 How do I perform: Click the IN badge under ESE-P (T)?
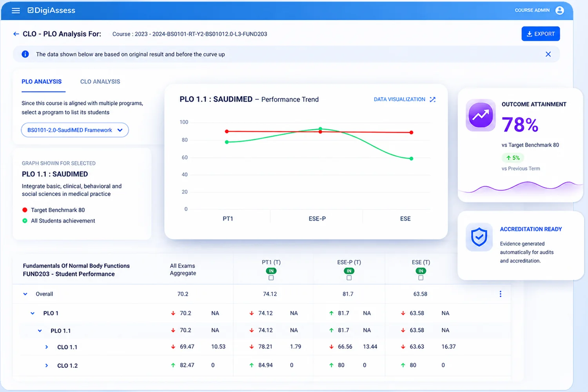[x=349, y=271]
